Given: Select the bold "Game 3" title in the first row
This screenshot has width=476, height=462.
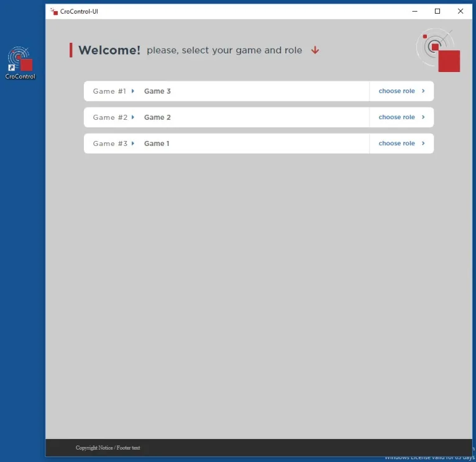Looking at the screenshot, I should (157, 91).
